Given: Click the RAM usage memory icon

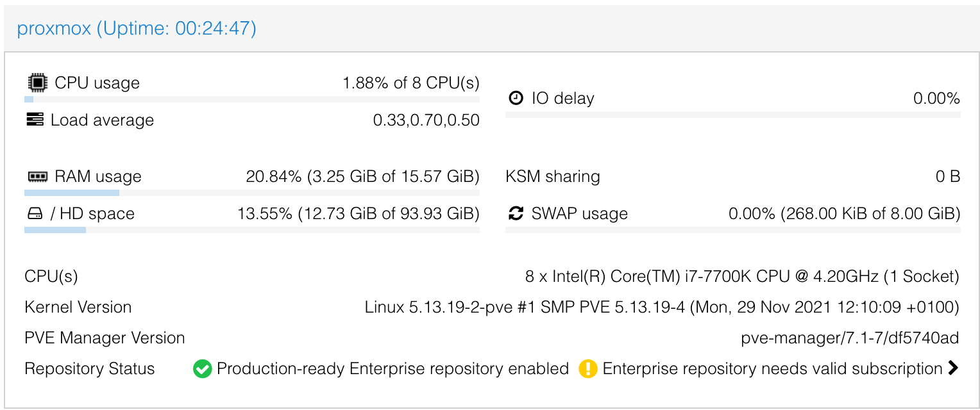Looking at the screenshot, I should tap(37, 176).
